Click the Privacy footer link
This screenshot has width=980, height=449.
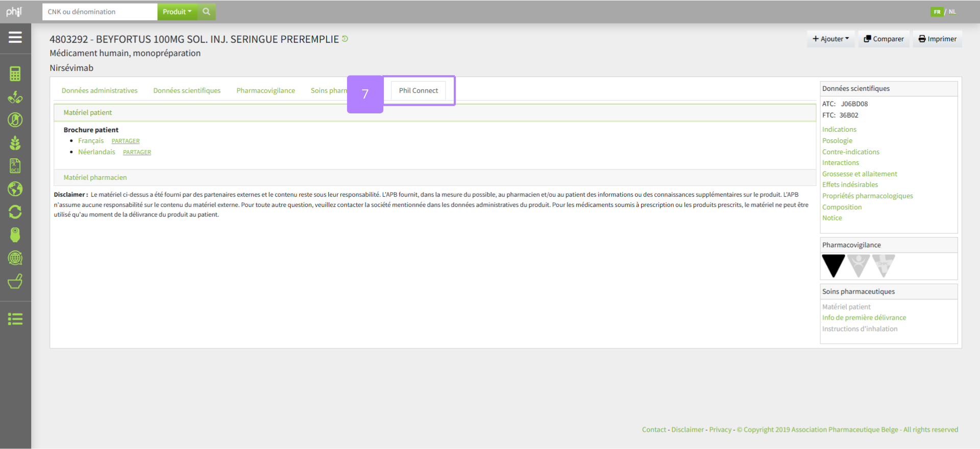(x=720, y=430)
